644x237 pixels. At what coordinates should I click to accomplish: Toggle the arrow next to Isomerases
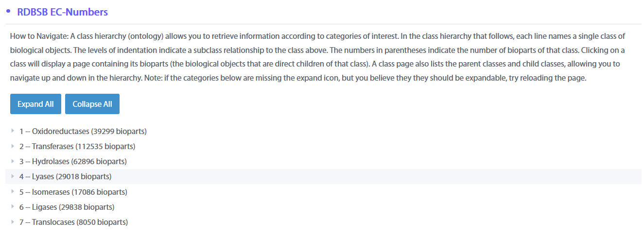pyautogui.click(x=12, y=192)
